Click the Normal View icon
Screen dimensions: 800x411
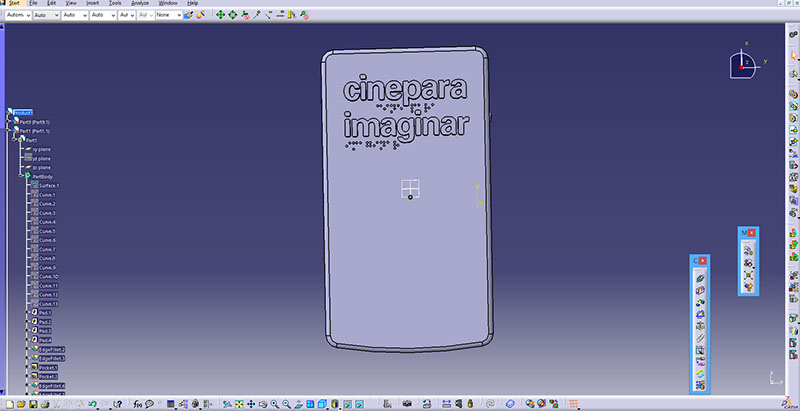298,404
